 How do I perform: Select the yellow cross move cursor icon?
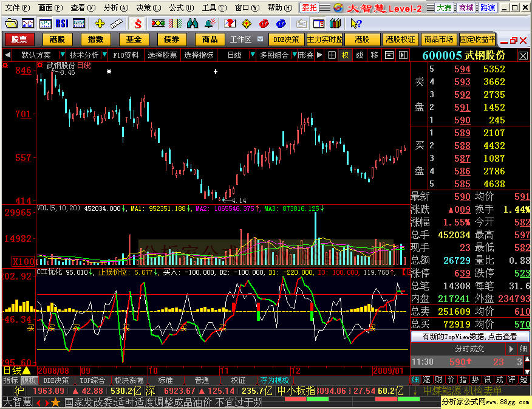pyautogui.click(x=100, y=24)
